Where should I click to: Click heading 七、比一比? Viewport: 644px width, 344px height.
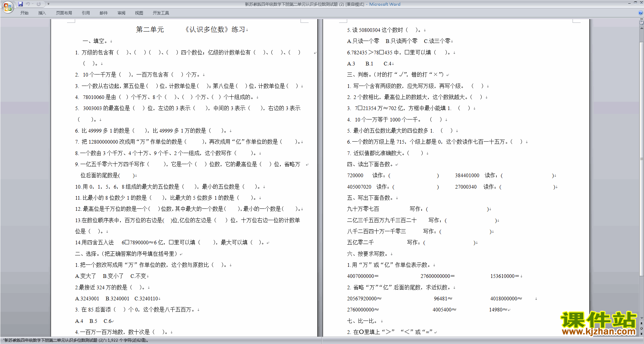362,321
